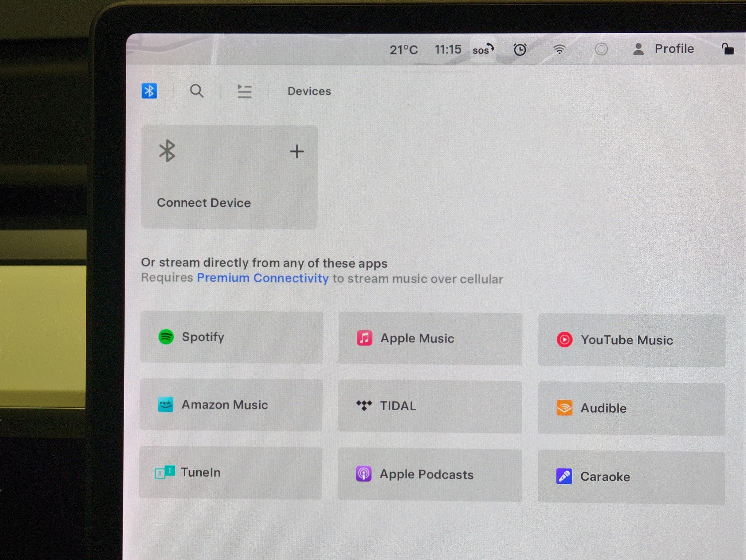The image size is (746, 560).
Task: Tap the unlocked padlock icon
Action: click(727, 49)
